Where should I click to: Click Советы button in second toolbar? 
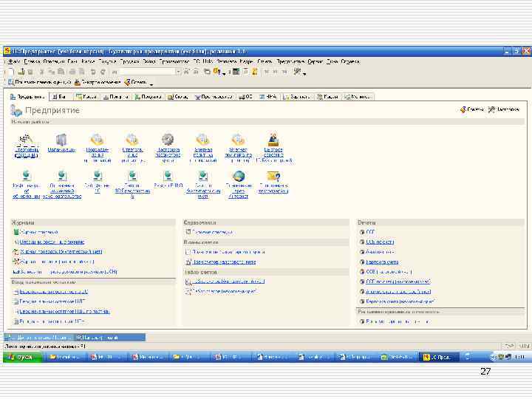coord(135,82)
